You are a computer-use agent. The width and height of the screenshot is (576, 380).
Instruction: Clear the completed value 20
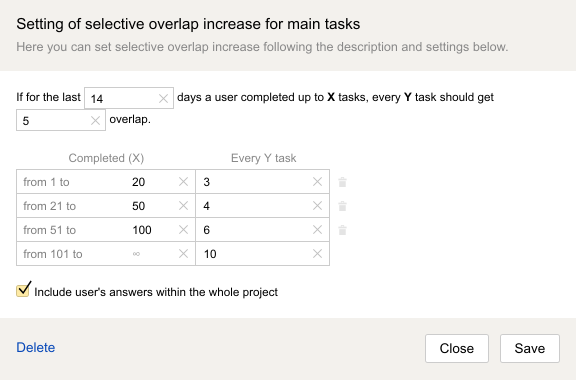[183, 182]
